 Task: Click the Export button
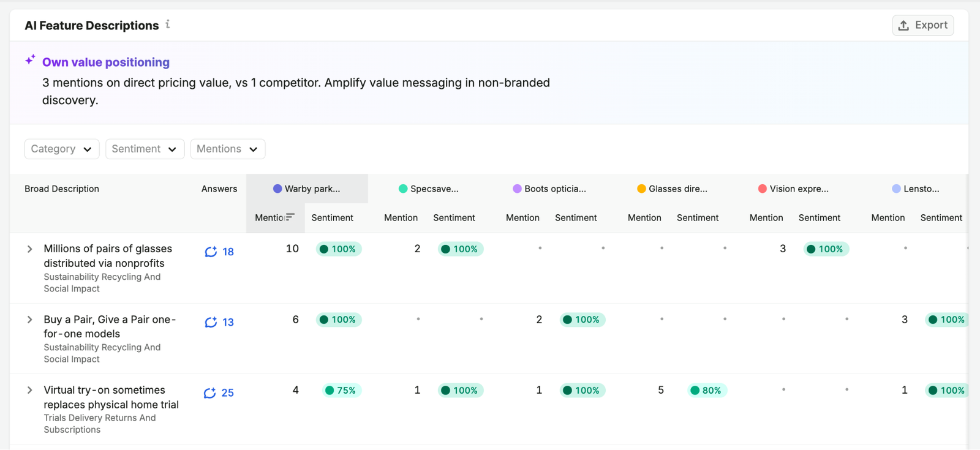point(922,25)
